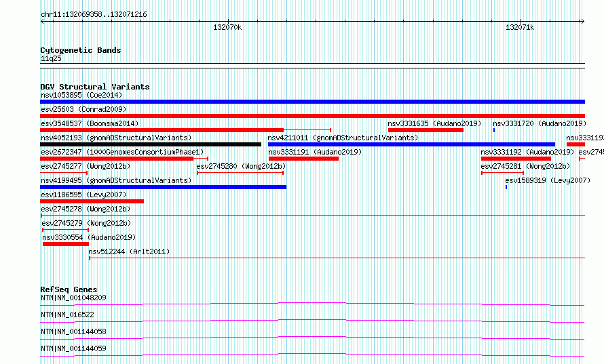Viewport: 604px width, 364px height.
Task: Select nsv4199495 (gnomADStructuralVariants) label
Action: click(x=116, y=180)
